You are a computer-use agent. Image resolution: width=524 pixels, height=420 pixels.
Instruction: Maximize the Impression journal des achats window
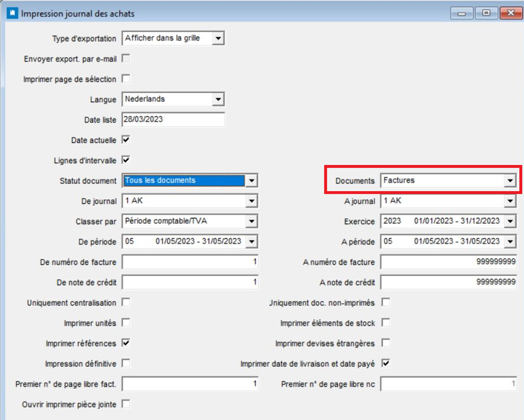coord(486,13)
